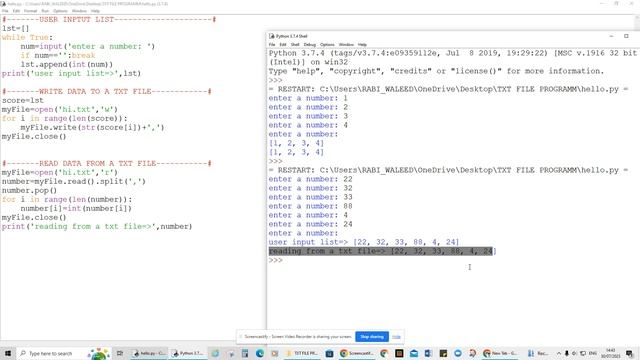Open the File menu in hello.py editor
640x360 pixels.
[5, 11]
